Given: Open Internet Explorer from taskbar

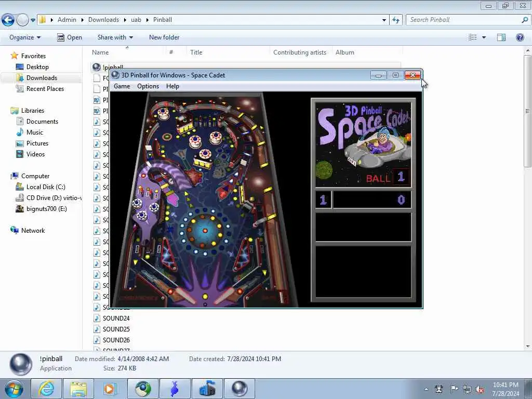Looking at the screenshot, I should click(46, 389).
